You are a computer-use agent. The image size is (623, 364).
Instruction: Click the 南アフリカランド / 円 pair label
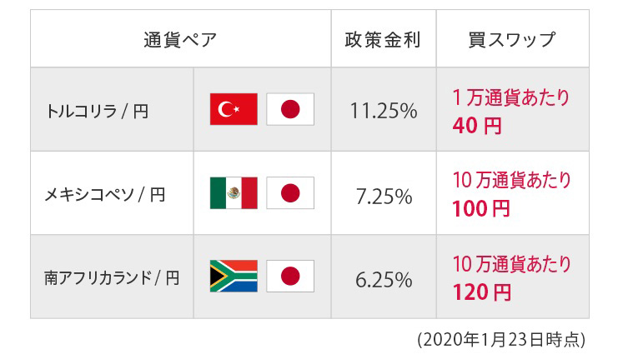(112, 277)
